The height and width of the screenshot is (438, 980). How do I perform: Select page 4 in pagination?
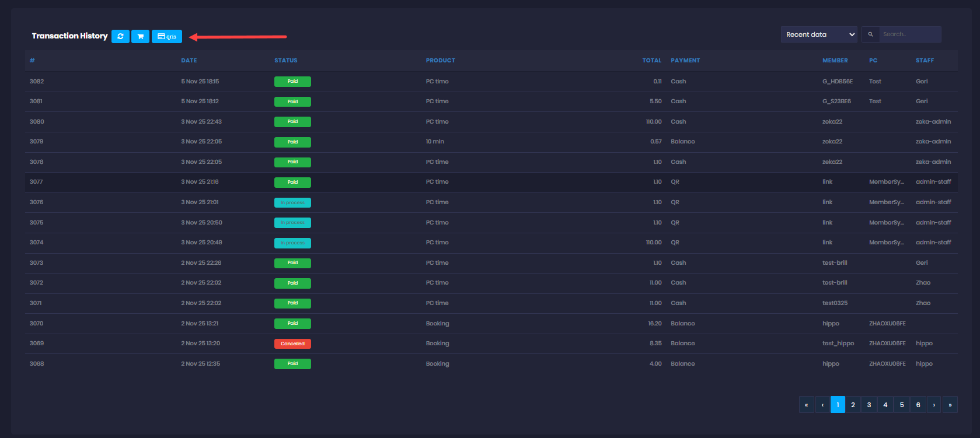click(885, 405)
